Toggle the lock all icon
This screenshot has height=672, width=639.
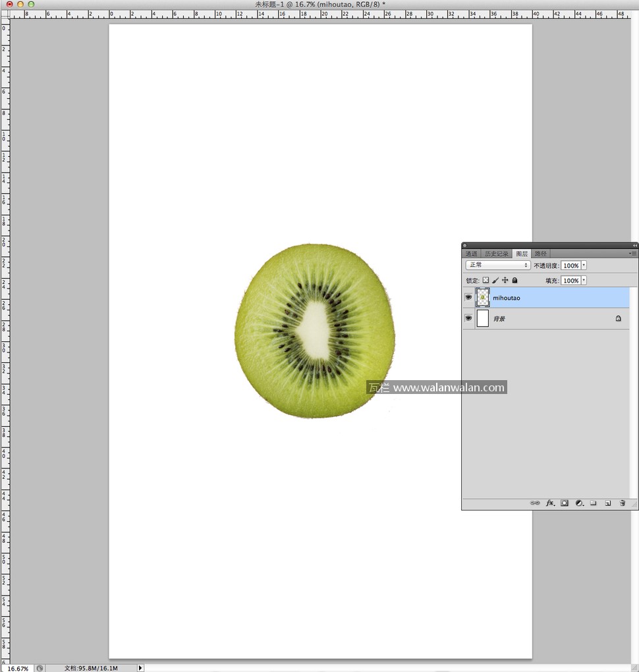click(x=515, y=280)
